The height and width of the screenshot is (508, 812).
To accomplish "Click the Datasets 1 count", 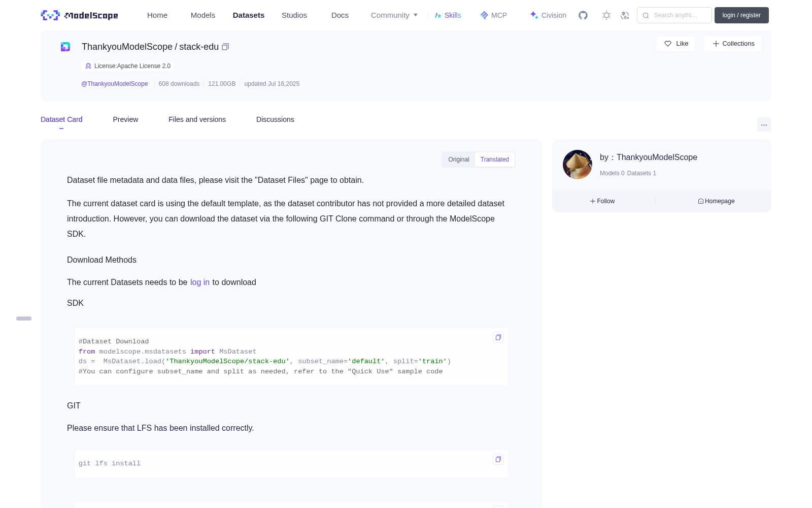I will (x=641, y=173).
